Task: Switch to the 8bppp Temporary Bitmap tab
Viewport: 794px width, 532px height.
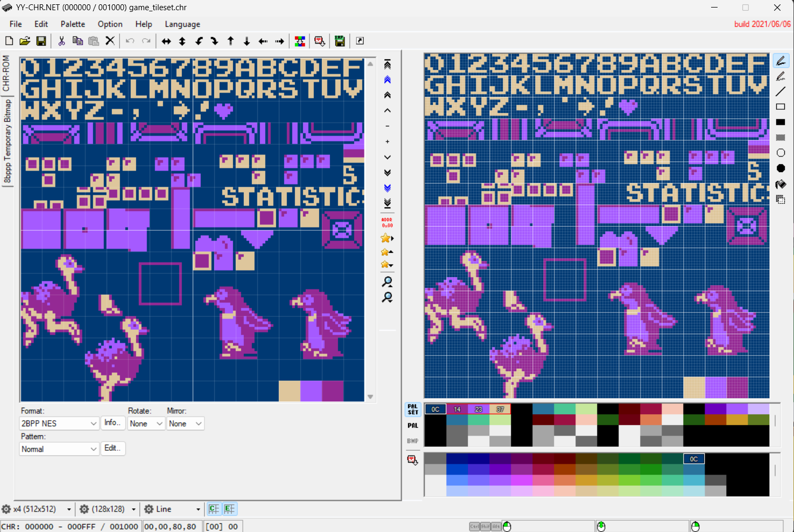Action: (x=7, y=141)
